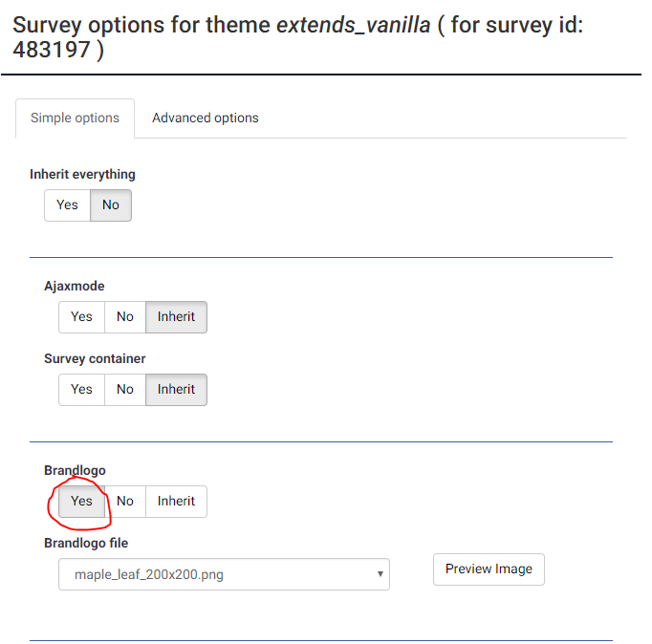This screenshot has width=652, height=644.
Task: Choose Inherit for Brandlogo
Action: (x=176, y=501)
